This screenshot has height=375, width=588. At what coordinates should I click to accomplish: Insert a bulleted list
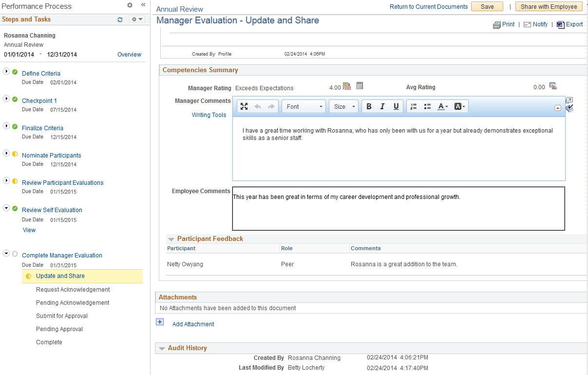click(427, 106)
